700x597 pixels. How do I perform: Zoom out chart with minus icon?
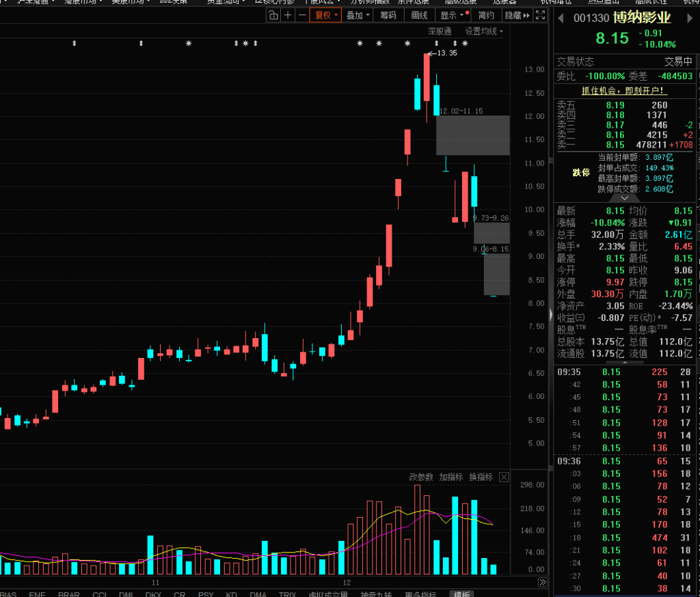click(x=301, y=15)
